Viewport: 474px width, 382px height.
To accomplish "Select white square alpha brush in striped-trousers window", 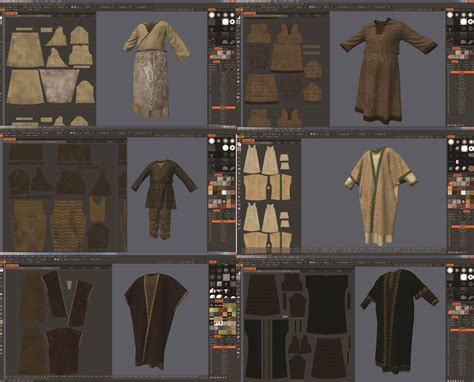I will [x=226, y=147].
